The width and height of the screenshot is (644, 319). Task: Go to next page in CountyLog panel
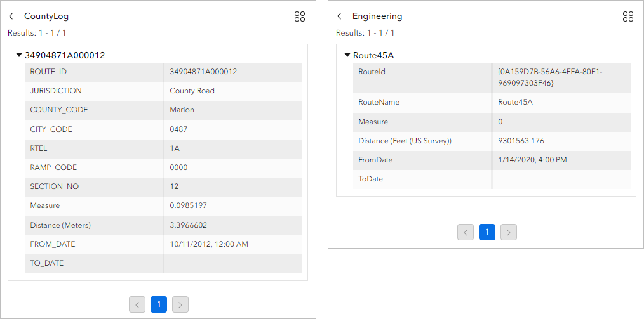coord(180,305)
